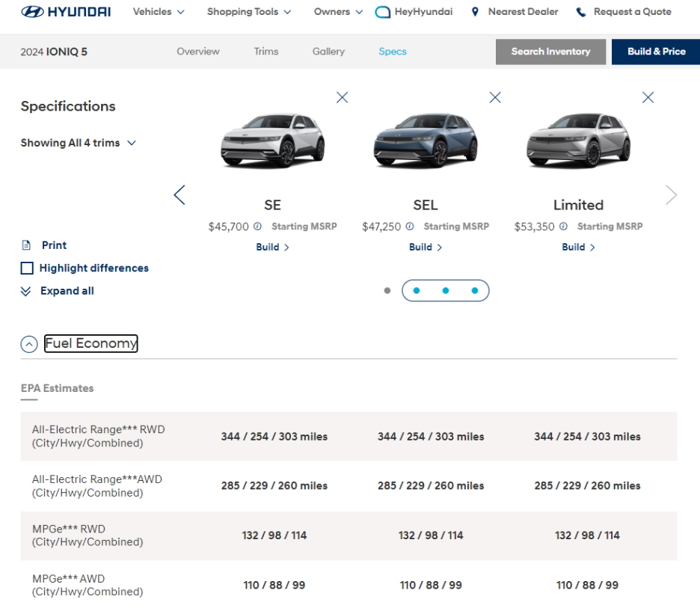
Task: Select the EPA Estimates sub-tab
Action: (57, 388)
